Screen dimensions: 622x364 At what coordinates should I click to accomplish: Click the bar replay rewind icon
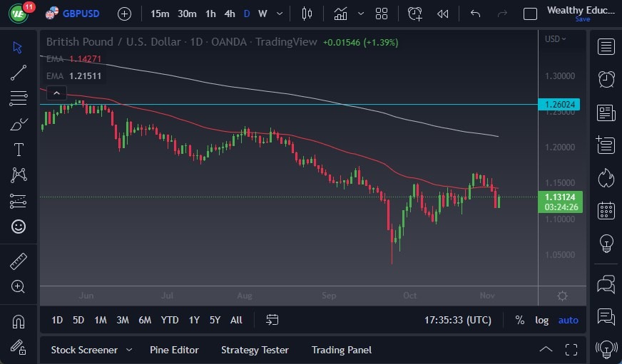click(x=443, y=14)
